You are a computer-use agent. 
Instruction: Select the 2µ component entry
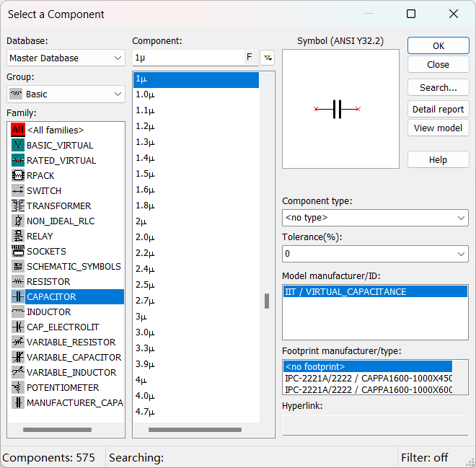point(196,221)
